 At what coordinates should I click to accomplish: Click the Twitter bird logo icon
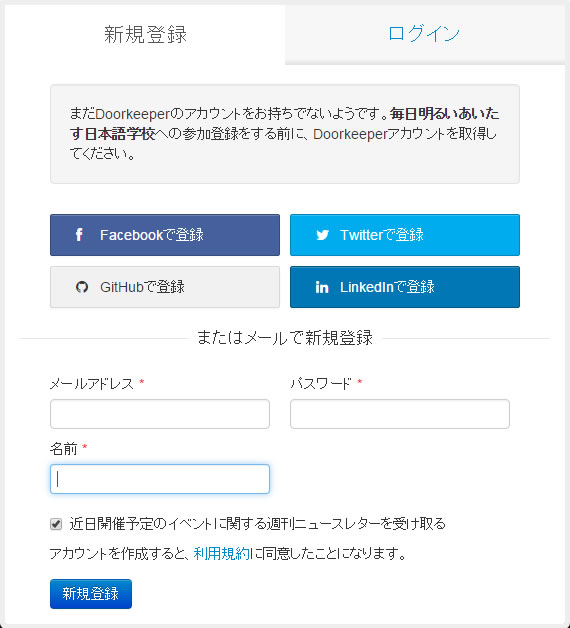322,235
